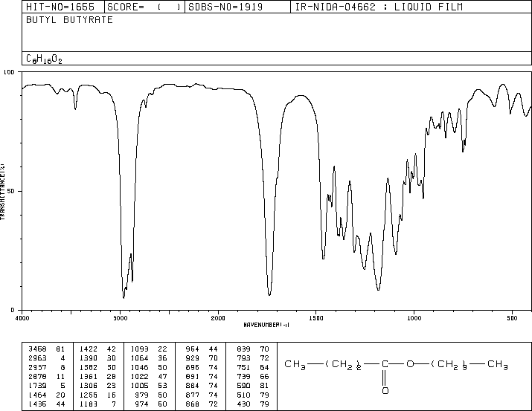Select peak table entry 1046
Image resolution: width=532 pixels, height=411 pixels.
coord(149,367)
